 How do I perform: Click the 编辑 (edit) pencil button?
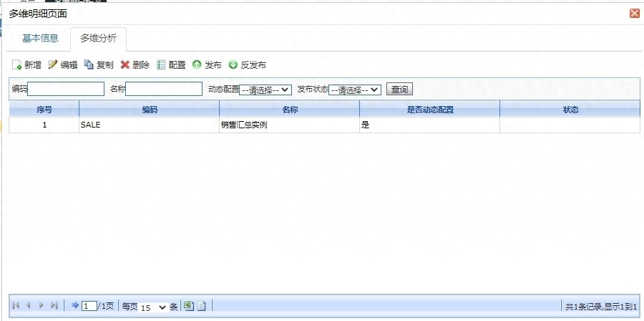point(63,65)
